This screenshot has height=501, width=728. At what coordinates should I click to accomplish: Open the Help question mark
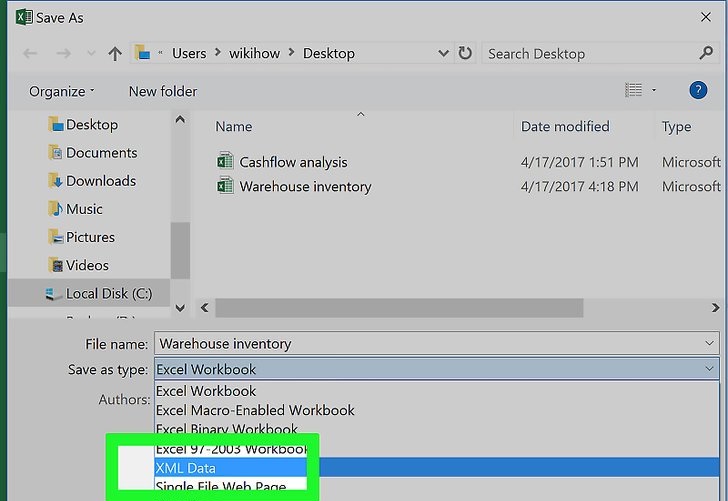pos(698,90)
